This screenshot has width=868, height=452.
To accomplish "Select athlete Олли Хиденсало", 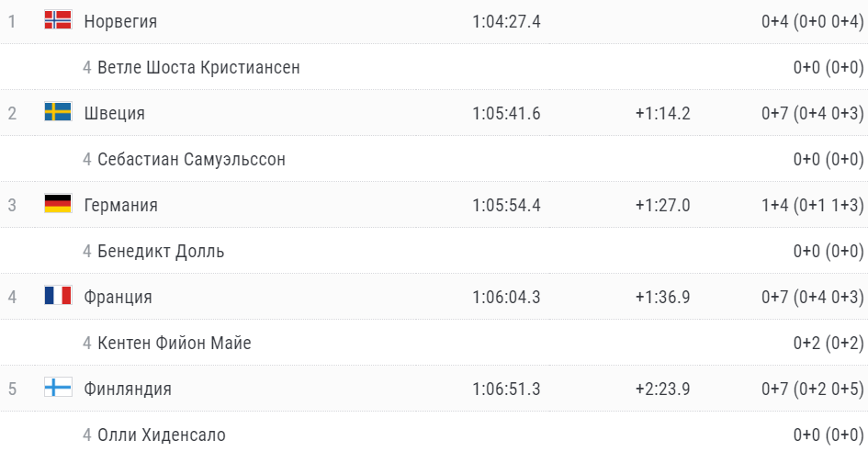I will (162, 435).
